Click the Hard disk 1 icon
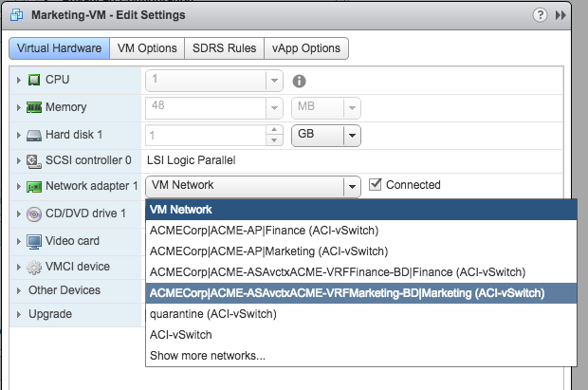 (x=34, y=135)
